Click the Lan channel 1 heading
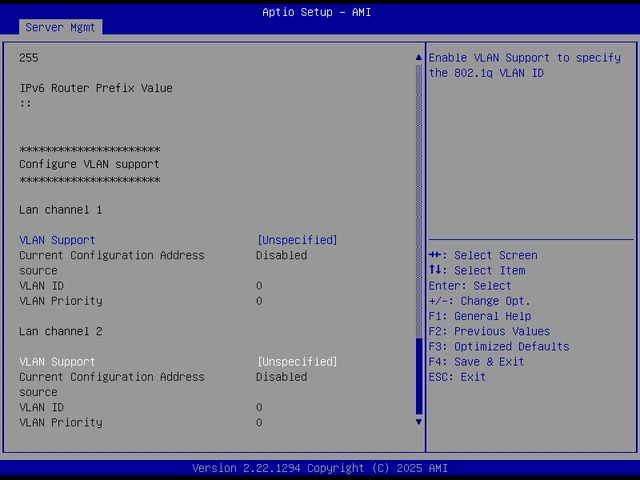 point(60,210)
